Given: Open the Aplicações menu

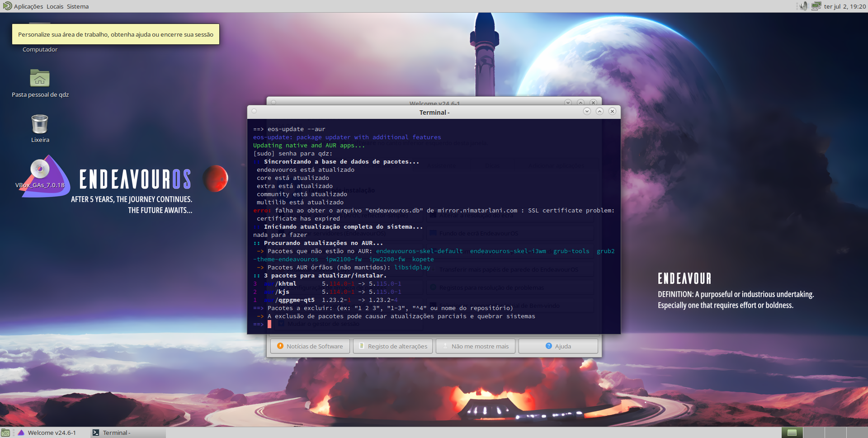Looking at the screenshot, I should tap(28, 6).
